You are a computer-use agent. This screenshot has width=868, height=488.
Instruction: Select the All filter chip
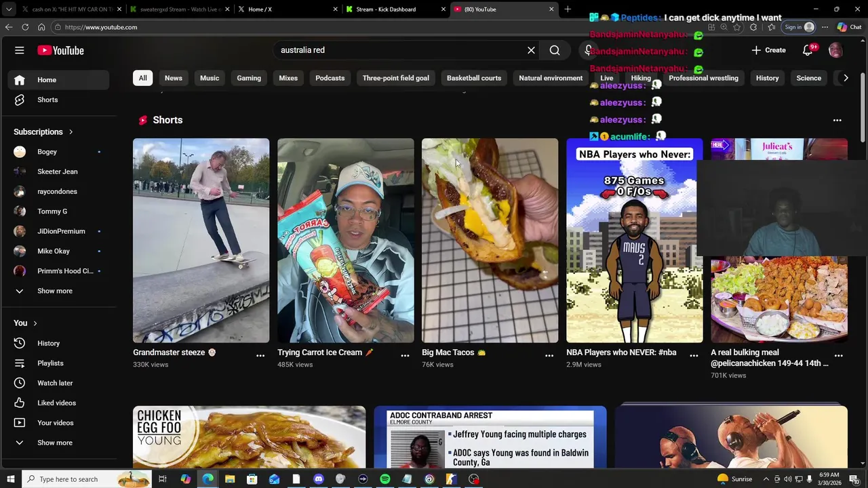pos(142,78)
